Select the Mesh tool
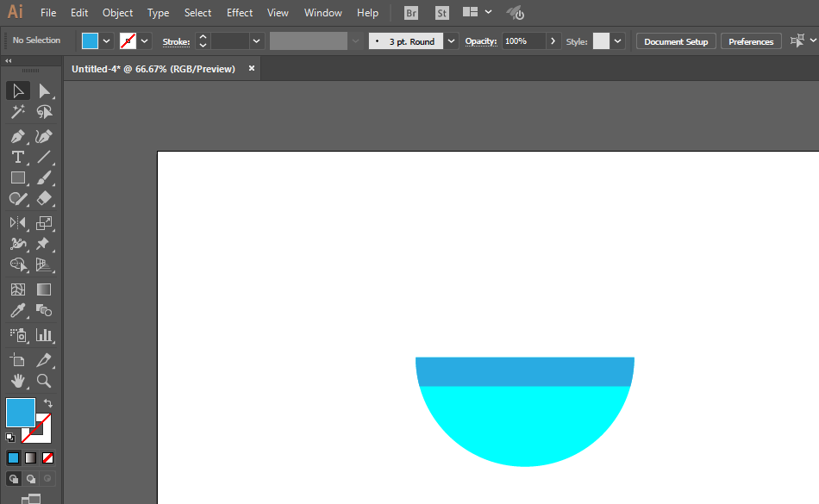This screenshot has height=504, width=819. [18, 289]
